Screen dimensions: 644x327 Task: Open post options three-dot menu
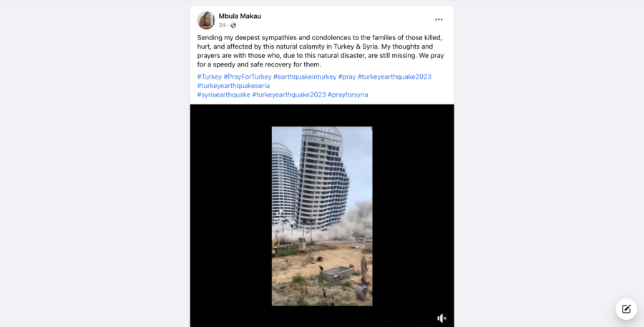click(x=439, y=20)
